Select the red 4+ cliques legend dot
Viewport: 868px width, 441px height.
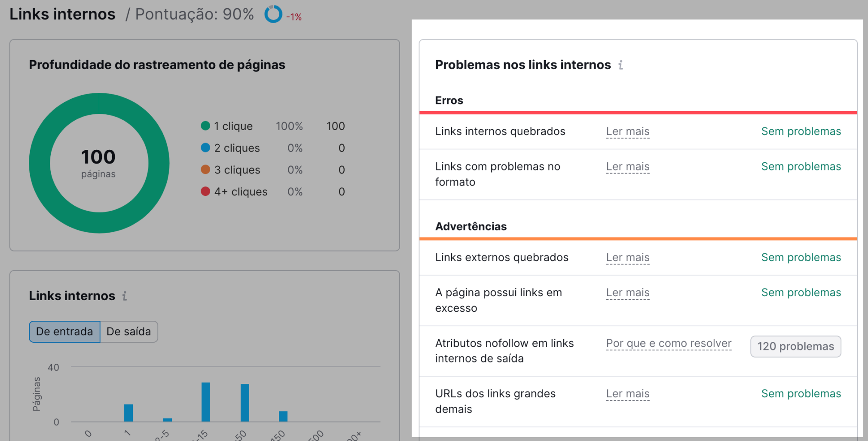(x=205, y=192)
